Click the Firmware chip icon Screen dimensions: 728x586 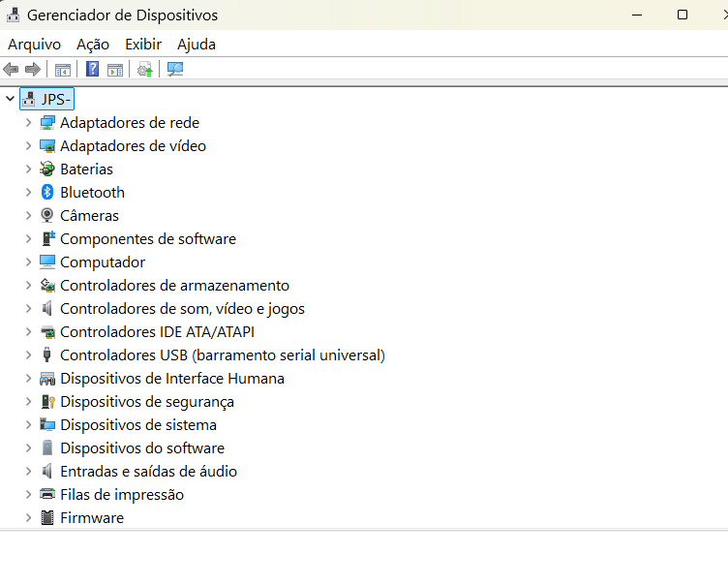tap(46, 517)
